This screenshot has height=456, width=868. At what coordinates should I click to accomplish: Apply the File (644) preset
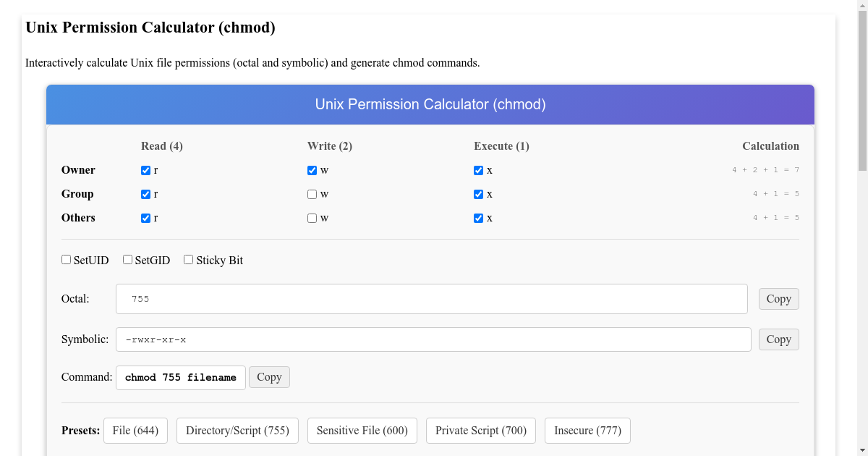tap(135, 430)
